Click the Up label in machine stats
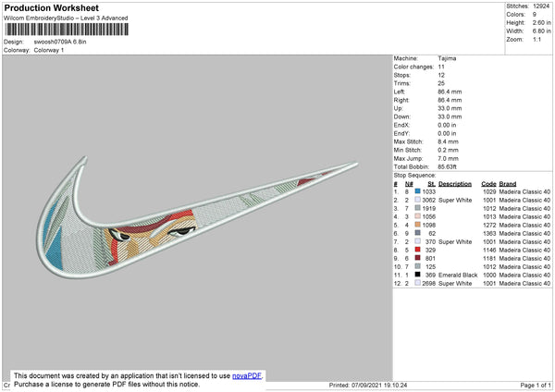Image resolution: width=555 pixels, height=392 pixels. [x=398, y=108]
